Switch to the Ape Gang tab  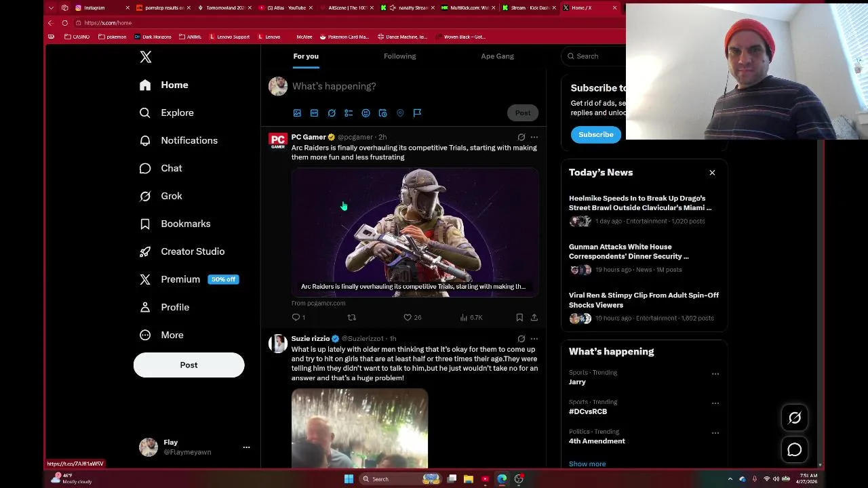[497, 56]
